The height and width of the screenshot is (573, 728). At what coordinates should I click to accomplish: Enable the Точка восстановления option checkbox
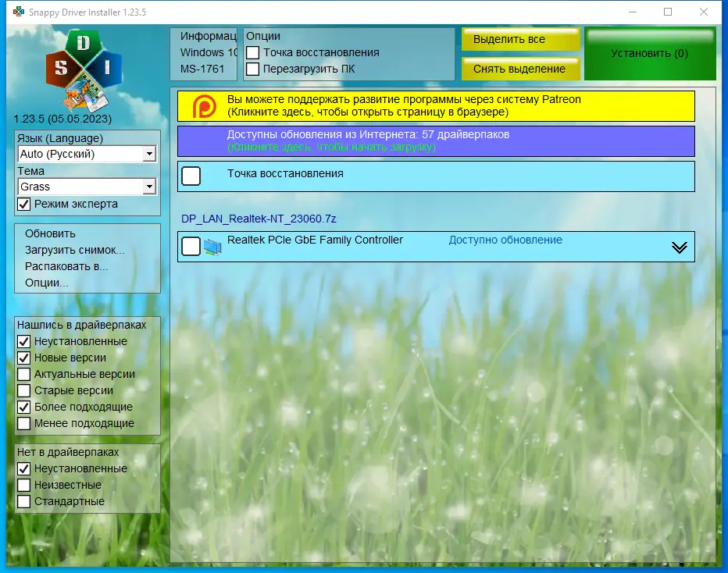click(x=252, y=52)
